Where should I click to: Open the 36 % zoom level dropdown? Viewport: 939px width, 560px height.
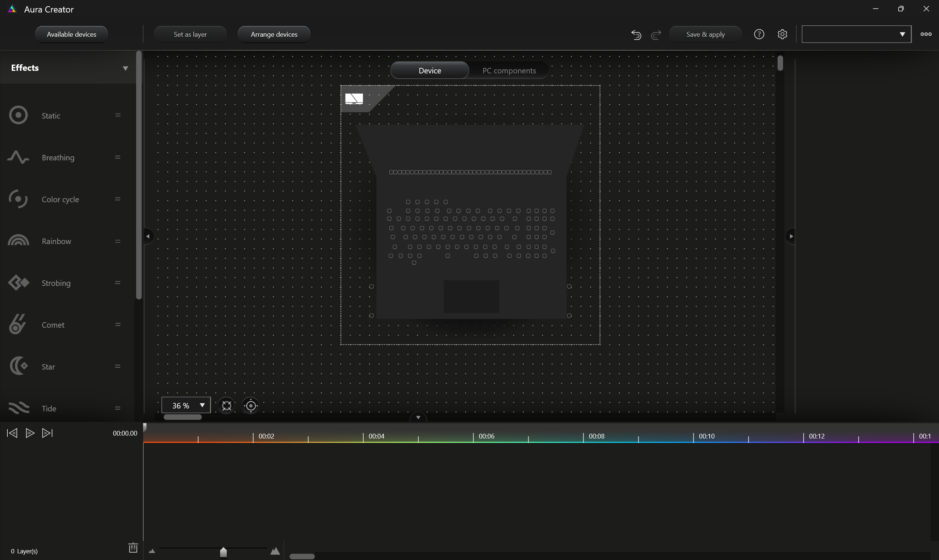(186, 405)
